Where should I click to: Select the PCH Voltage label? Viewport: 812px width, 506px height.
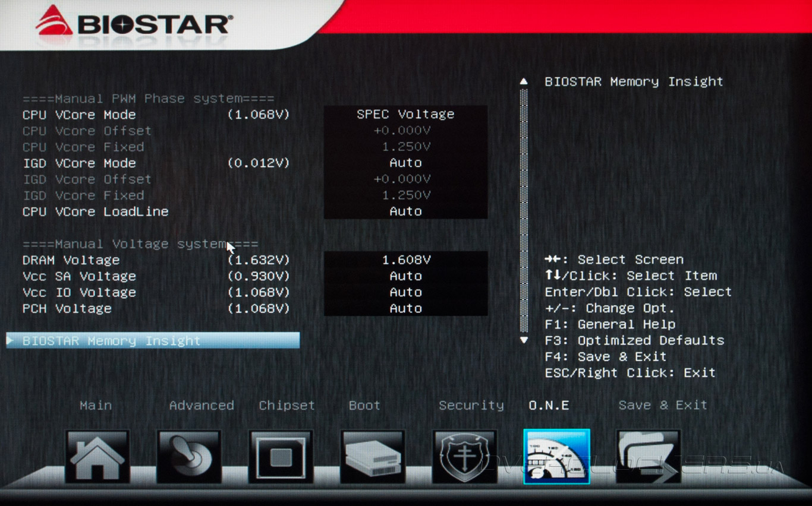67,308
